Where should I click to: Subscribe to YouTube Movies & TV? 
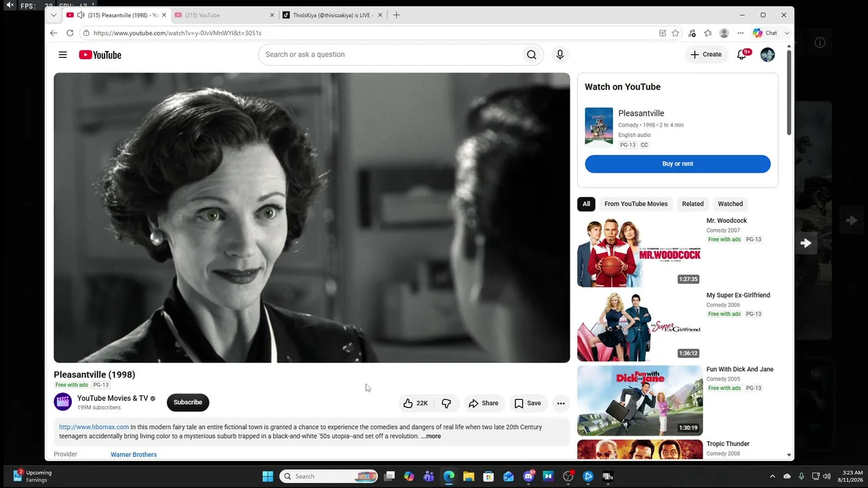coord(188,403)
